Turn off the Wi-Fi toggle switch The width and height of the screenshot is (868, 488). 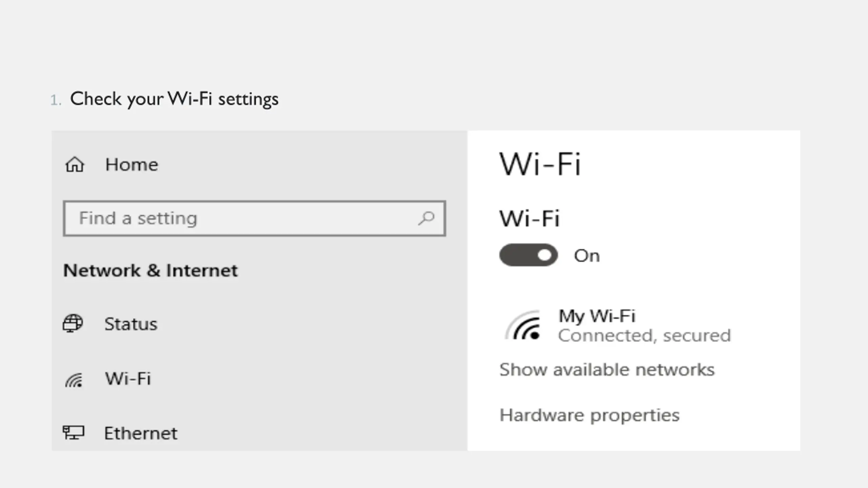[528, 255]
